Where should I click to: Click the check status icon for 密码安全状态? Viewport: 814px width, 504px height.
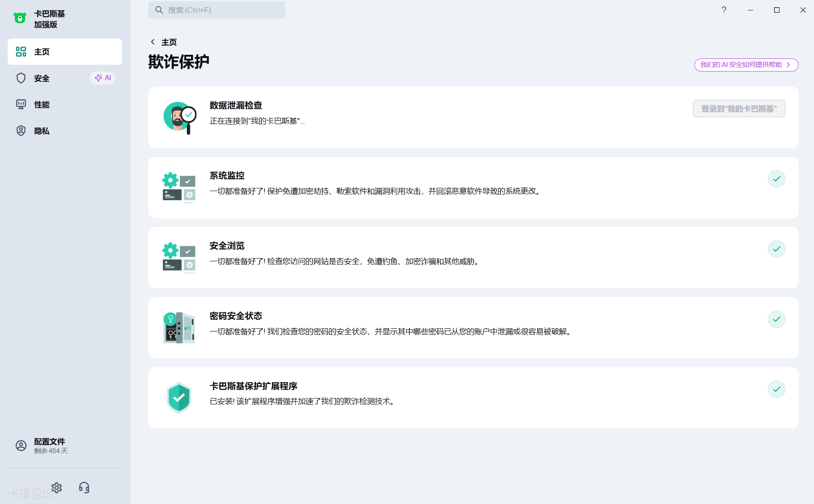tap(776, 319)
